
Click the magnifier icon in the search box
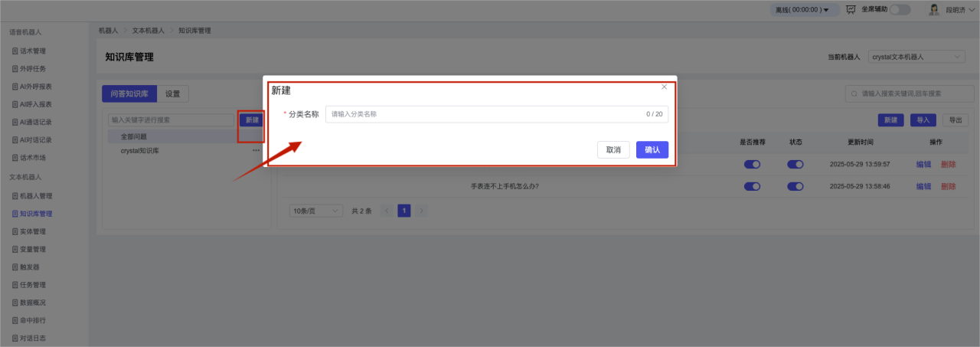point(854,93)
